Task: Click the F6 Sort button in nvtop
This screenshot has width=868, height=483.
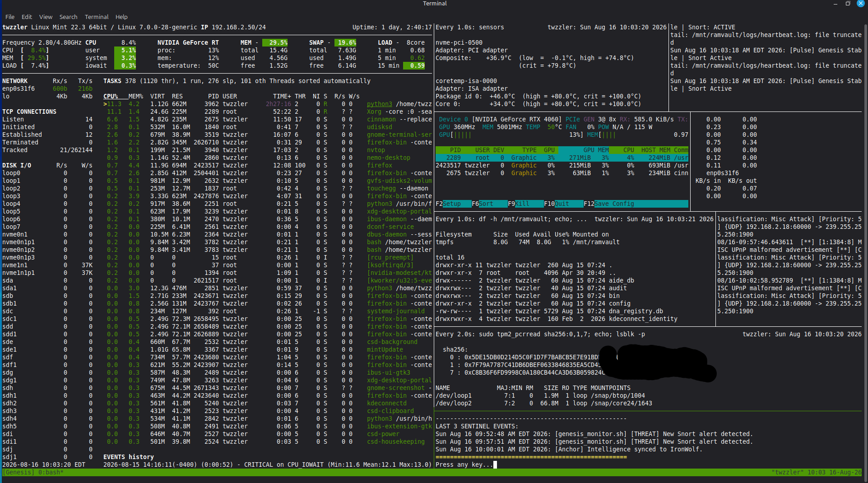Action: [x=489, y=204]
